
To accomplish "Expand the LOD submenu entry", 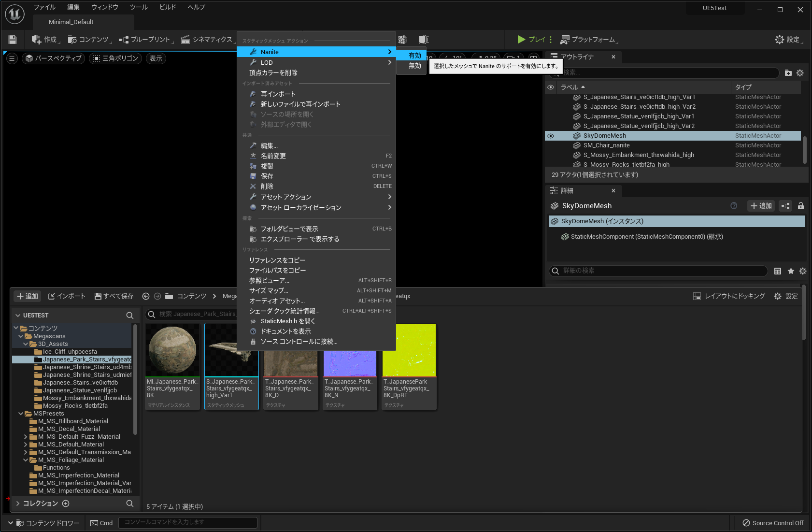I will [x=316, y=62].
